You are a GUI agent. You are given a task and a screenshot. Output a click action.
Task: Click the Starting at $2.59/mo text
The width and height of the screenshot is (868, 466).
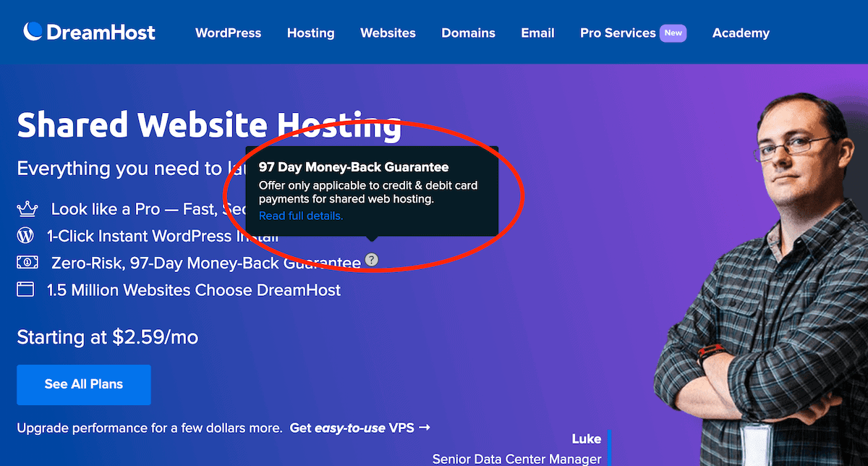click(x=107, y=337)
